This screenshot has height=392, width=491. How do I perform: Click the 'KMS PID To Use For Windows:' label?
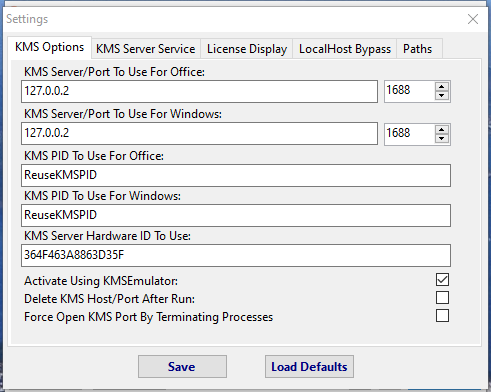(102, 196)
